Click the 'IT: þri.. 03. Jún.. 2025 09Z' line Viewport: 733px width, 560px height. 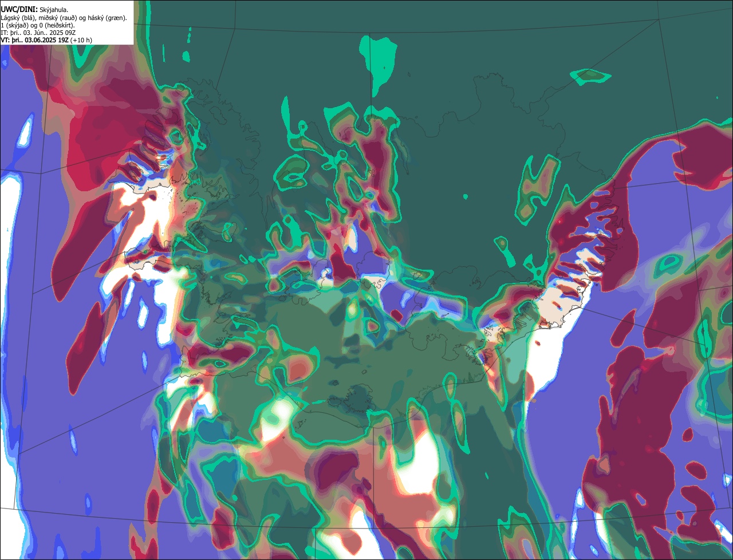[38, 32]
